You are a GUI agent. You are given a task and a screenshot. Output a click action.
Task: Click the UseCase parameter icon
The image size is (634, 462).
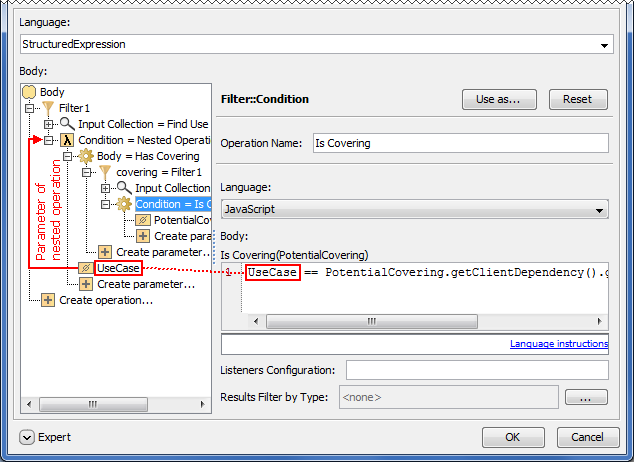(x=86, y=268)
